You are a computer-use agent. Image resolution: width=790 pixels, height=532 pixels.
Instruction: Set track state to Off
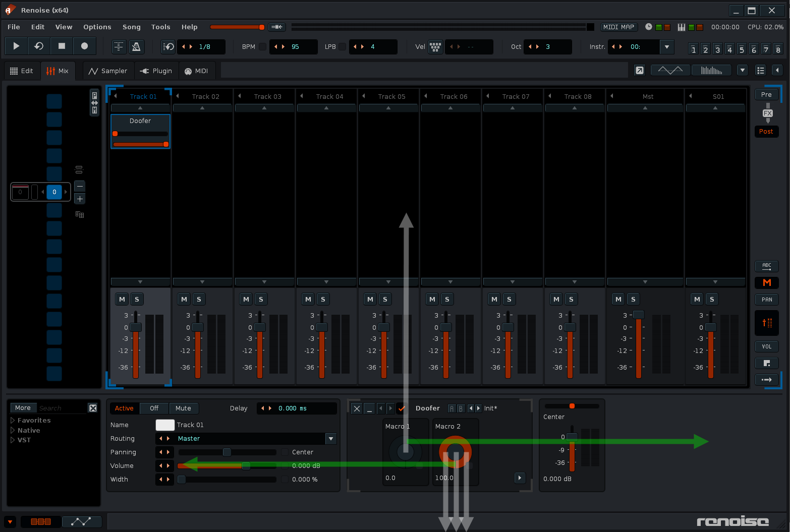(154, 408)
